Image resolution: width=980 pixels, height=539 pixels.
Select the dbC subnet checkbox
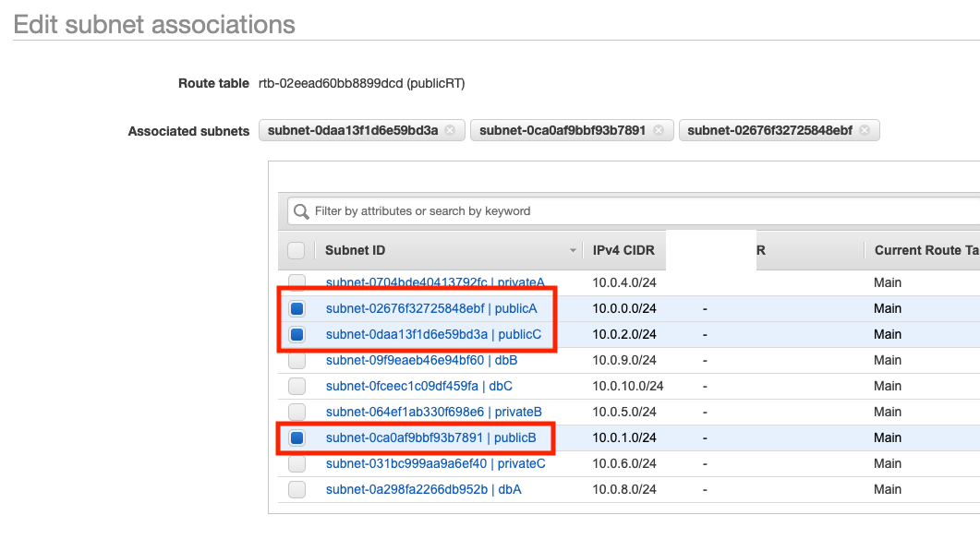(x=296, y=386)
